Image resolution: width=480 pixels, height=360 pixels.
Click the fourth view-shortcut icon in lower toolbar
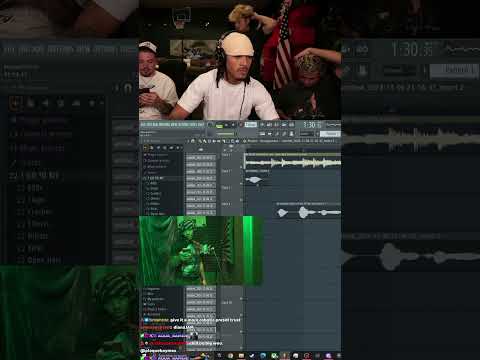(x=284, y=134)
